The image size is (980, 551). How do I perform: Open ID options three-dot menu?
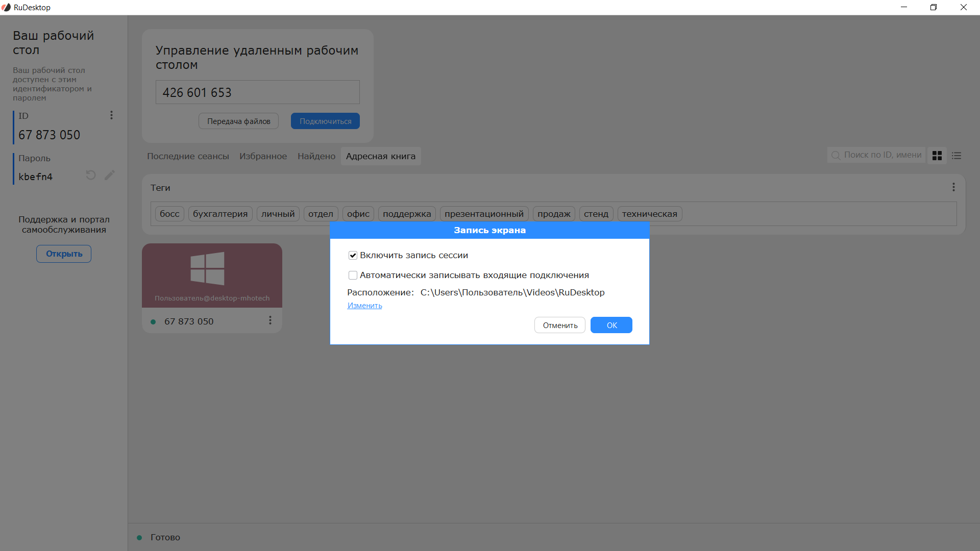(x=111, y=115)
